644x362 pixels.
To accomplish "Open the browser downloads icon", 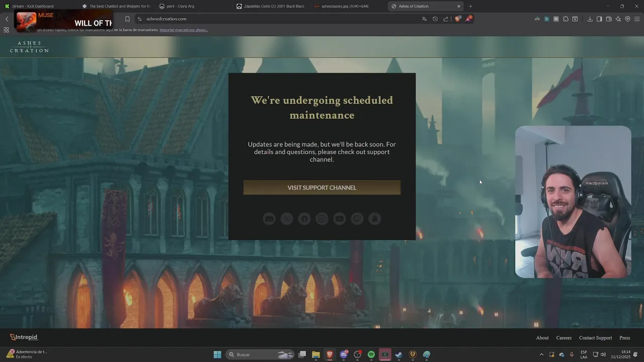I will [x=590, y=19].
